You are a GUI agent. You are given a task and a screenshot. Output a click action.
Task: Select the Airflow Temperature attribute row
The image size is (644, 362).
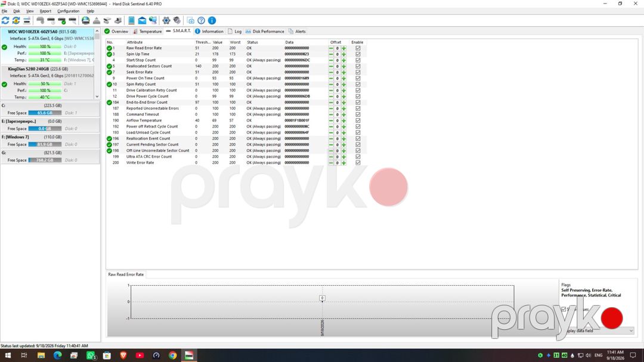coord(236,120)
